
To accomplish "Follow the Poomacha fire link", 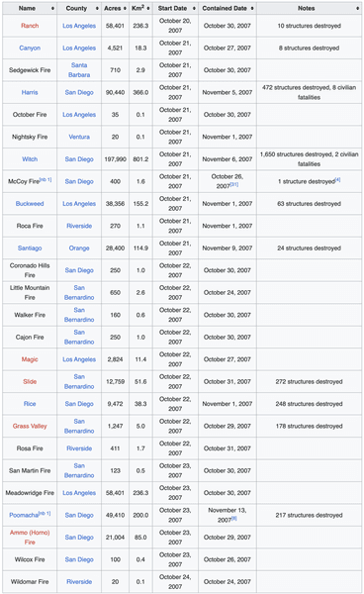I will pyautogui.click(x=24, y=515).
